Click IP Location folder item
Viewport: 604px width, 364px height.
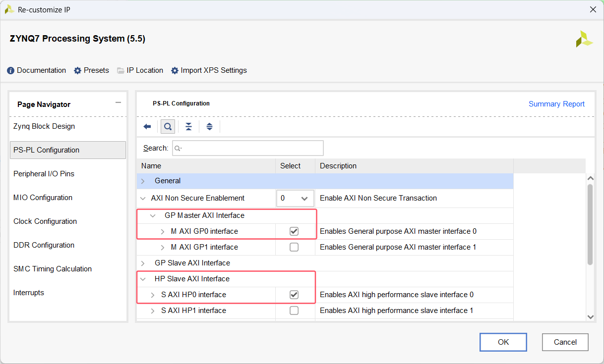[140, 70]
